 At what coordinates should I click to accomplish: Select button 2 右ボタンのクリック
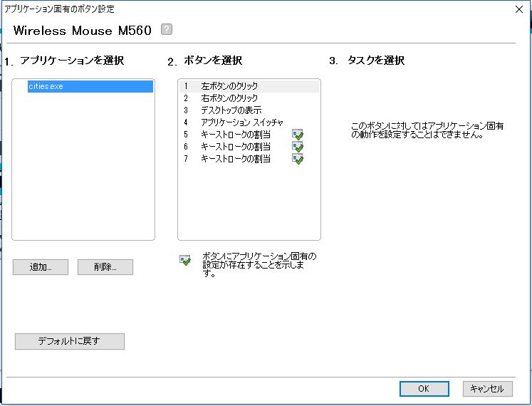pos(249,98)
